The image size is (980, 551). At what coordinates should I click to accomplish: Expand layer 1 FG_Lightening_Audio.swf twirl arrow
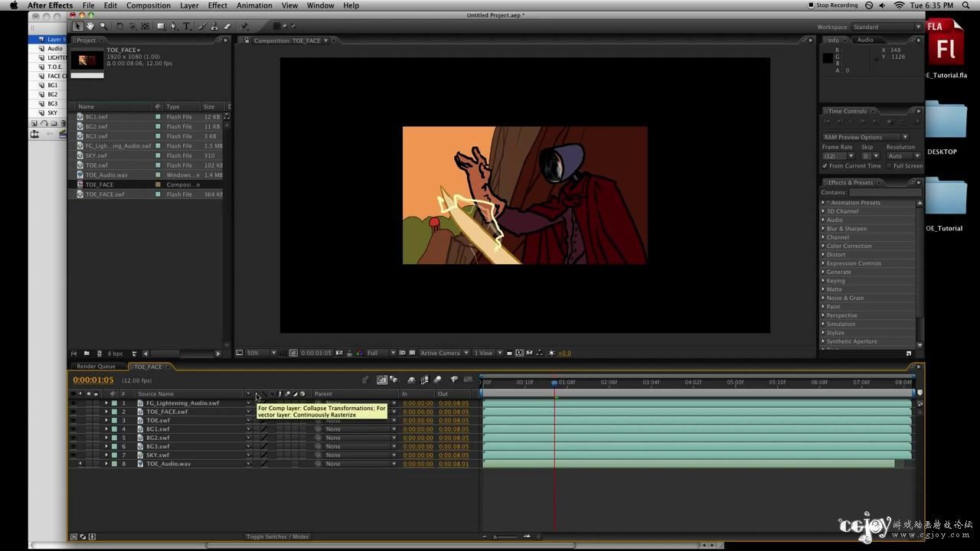[x=106, y=403]
